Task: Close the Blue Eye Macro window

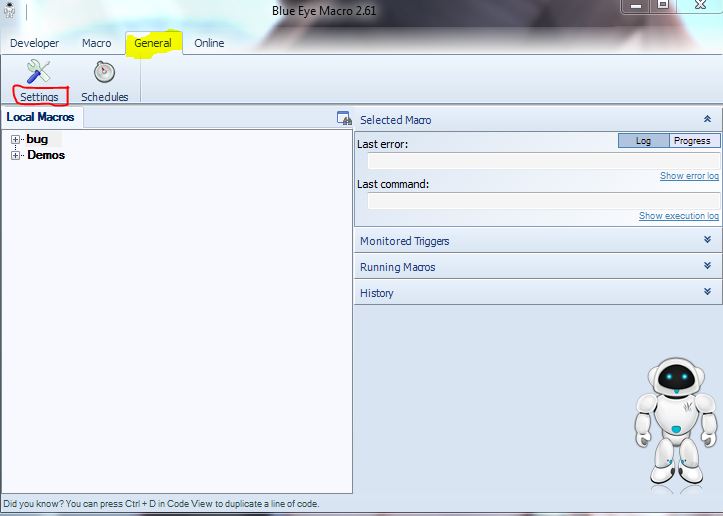Action: 700,6
